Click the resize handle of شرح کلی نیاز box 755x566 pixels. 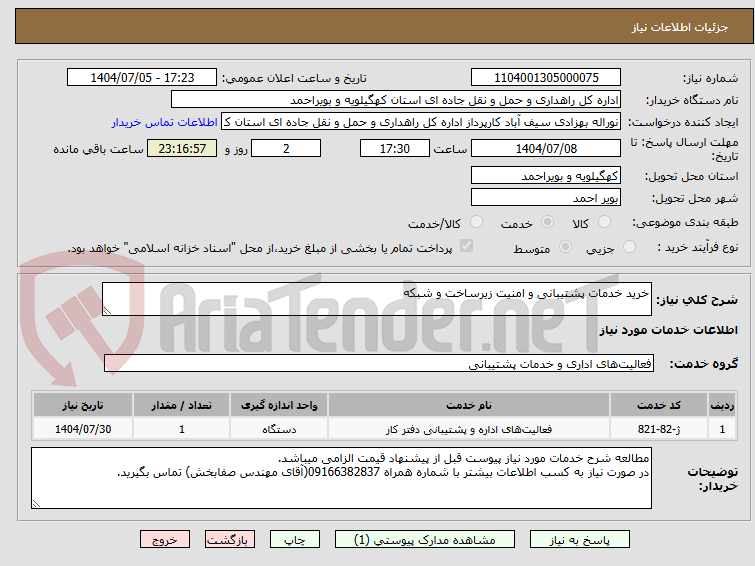click(x=107, y=311)
